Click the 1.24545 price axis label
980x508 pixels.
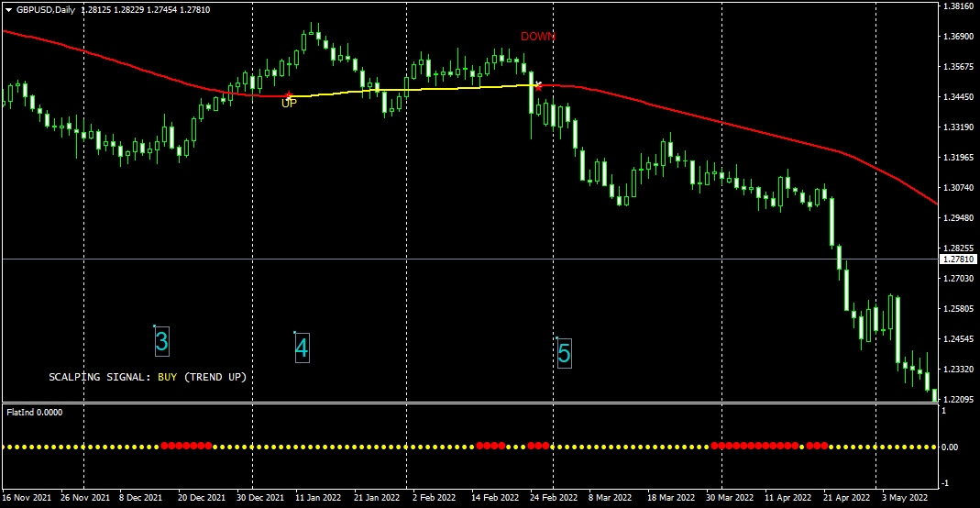point(958,338)
